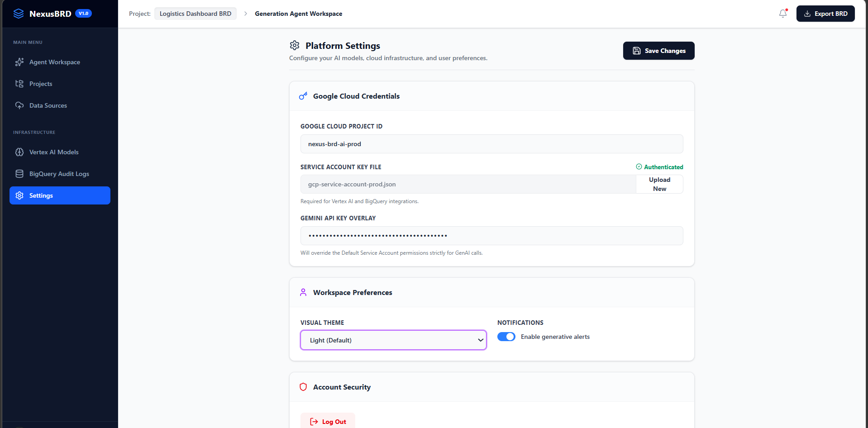The image size is (868, 428).
Task: Click the green Authenticated checkmark icon
Action: pos(639,166)
